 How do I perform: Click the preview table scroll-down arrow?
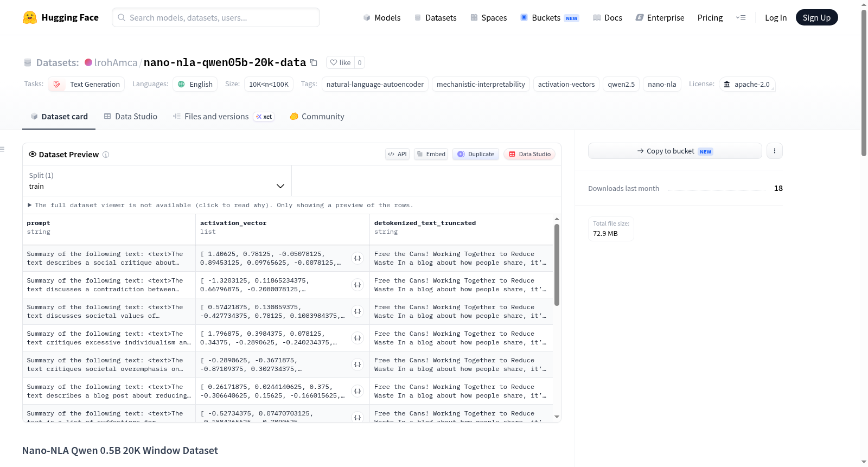click(557, 417)
